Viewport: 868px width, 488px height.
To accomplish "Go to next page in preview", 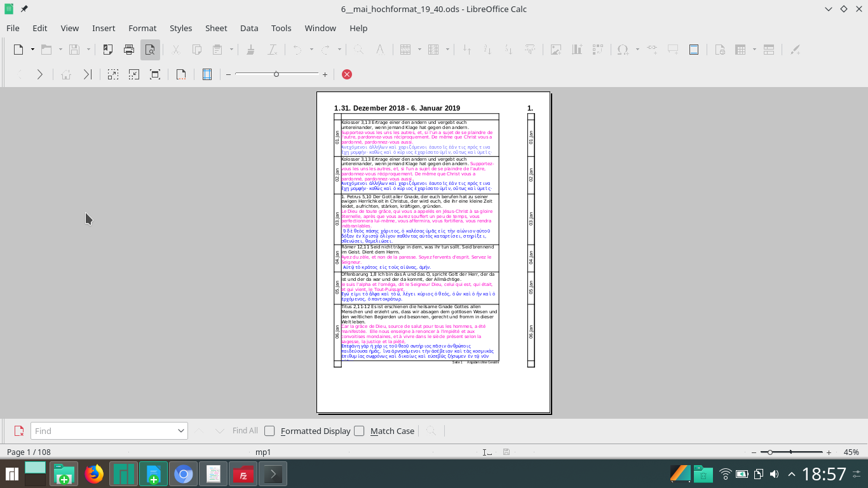I will (x=39, y=74).
